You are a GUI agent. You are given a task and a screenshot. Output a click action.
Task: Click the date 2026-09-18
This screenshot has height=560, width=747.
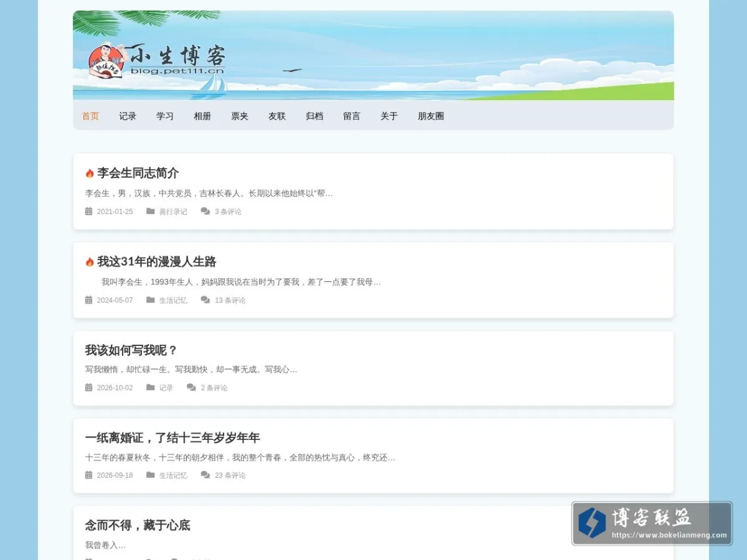pos(115,475)
